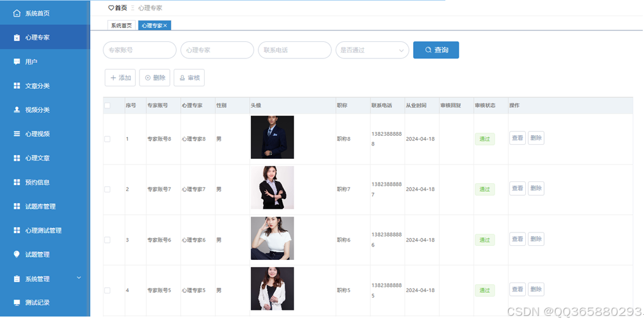Screen dimensions: 644x322
Task: Click the 通过 status tag for 专家账号5
Action: (x=484, y=290)
